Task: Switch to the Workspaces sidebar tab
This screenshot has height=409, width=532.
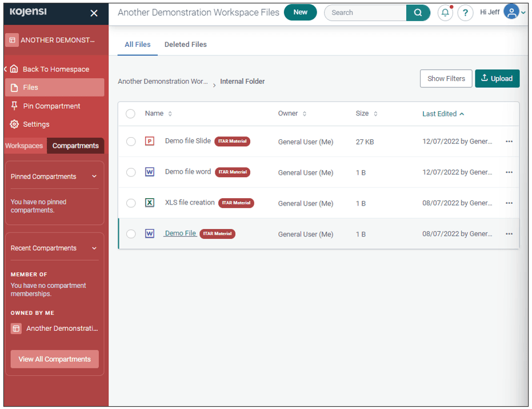Action: pyautogui.click(x=24, y=146)
